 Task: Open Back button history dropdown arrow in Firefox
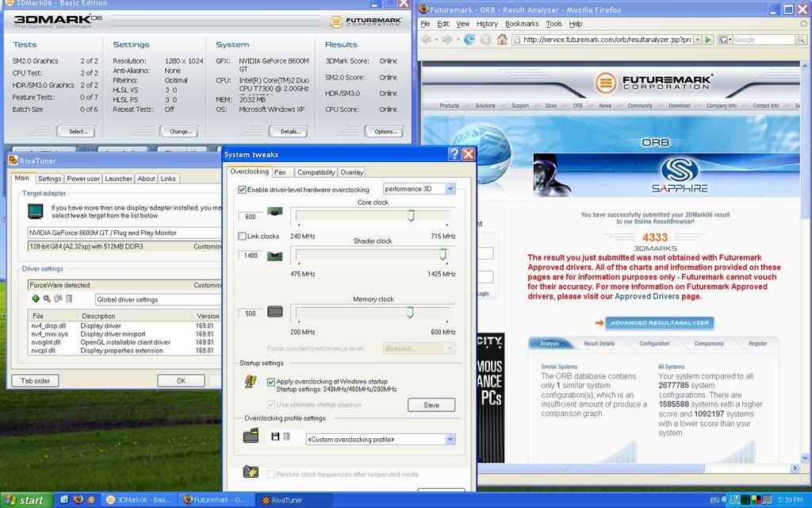(x=435, y=40)
